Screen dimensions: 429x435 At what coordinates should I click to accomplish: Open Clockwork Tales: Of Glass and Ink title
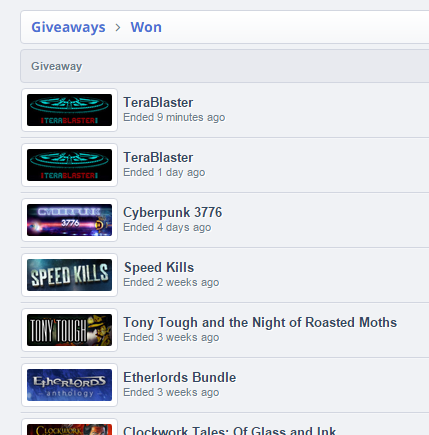[x=230, y=430]
